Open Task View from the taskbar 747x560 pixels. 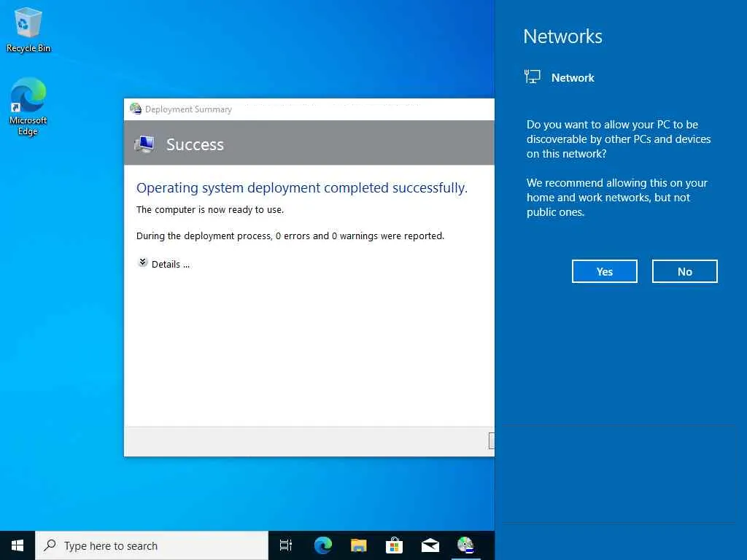(x=286, y=545)
